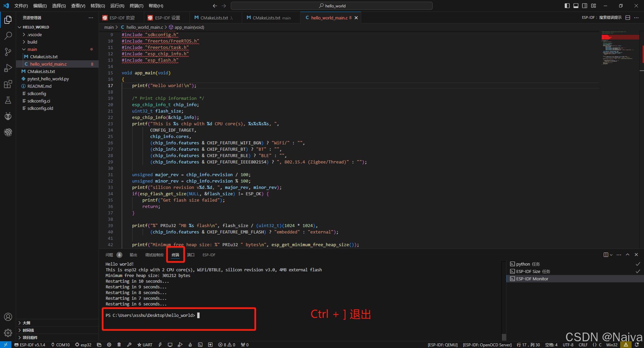Toggle the ESP-IDF Size 任务 checkmark

[x=637, y=271]
